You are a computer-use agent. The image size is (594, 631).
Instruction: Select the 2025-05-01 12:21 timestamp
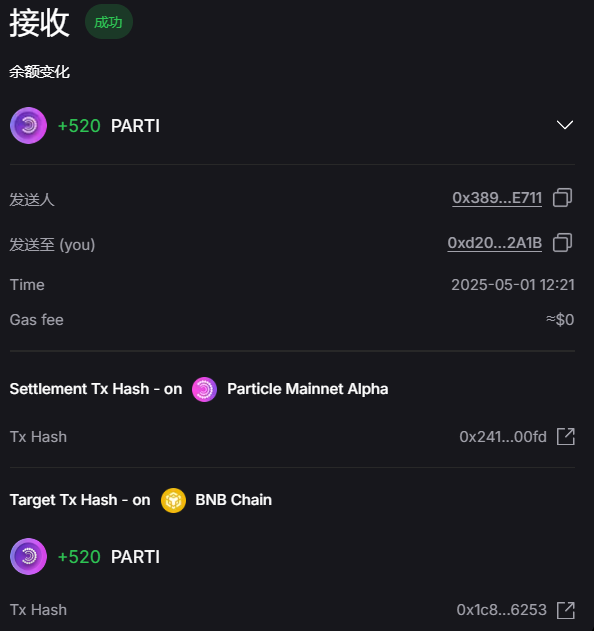click(x=513, y=285)
